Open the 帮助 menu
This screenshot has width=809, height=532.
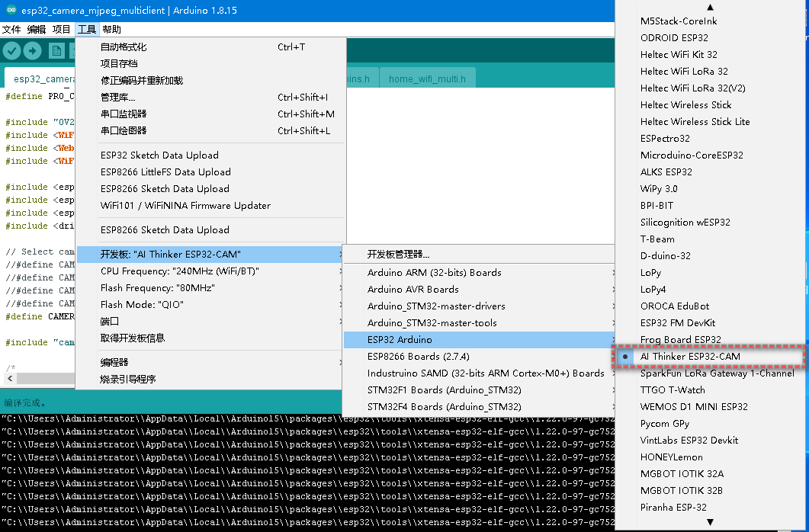(111, 30)
